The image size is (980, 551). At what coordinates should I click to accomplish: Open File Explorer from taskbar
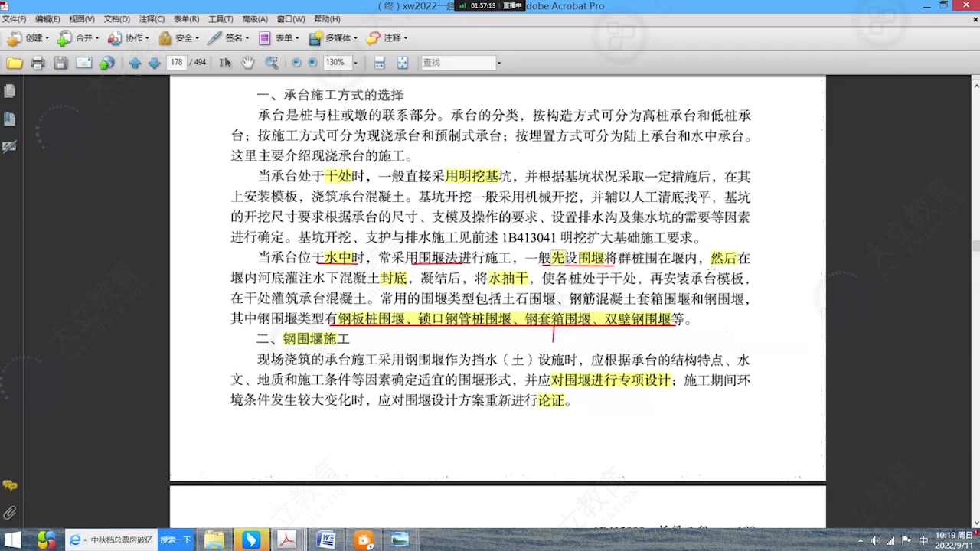click(x=214, y=540)
